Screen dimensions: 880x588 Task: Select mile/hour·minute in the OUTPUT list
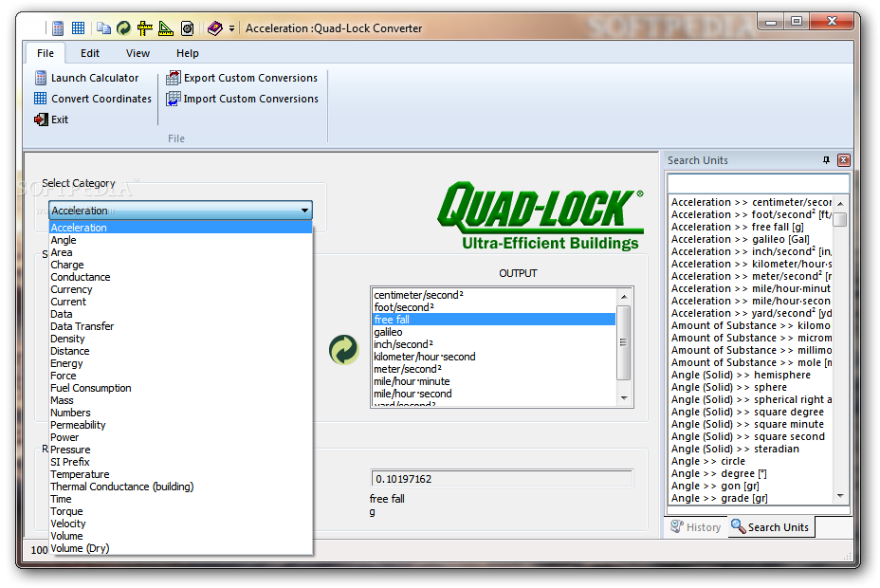click(494, 381)
